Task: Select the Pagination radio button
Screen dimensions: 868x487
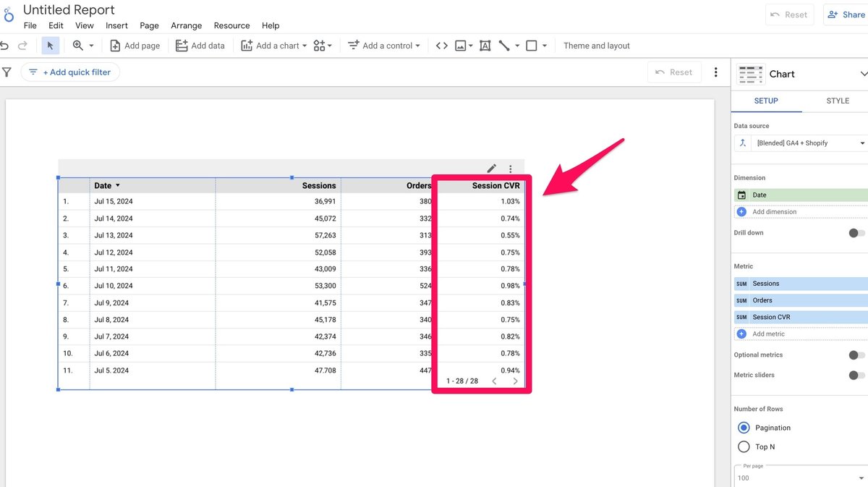Action: 744,428
